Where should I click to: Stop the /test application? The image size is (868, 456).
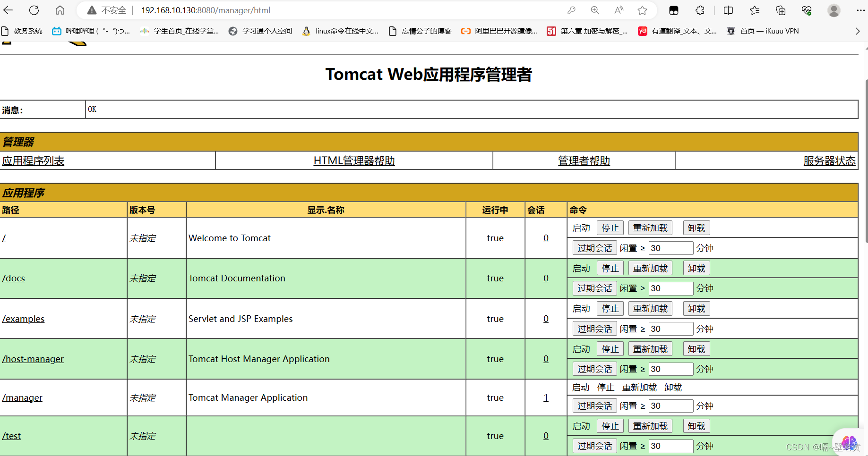tap(610, 426)
